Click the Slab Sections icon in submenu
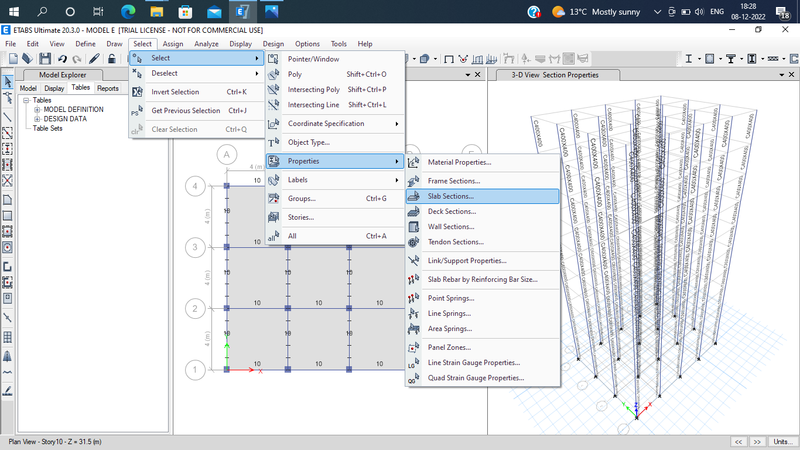The width and height of the screenshot is (800, 450). click(414, 196)
